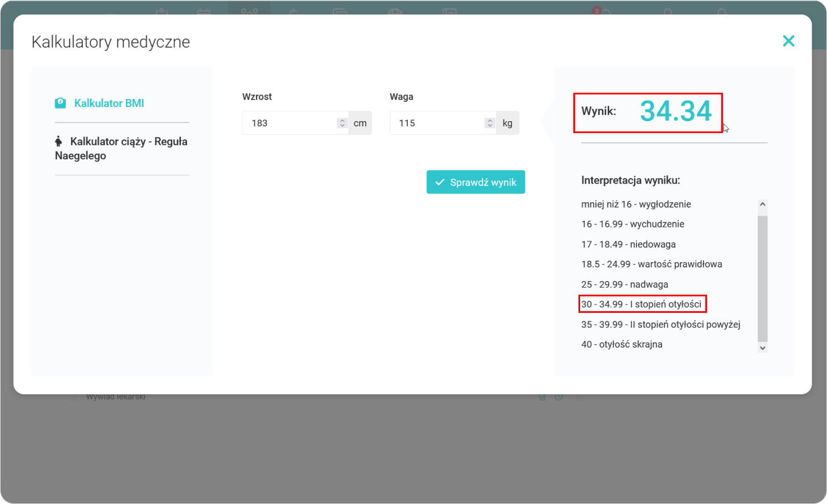Click '40 - otyłość skrajna' row

[622, 344]
